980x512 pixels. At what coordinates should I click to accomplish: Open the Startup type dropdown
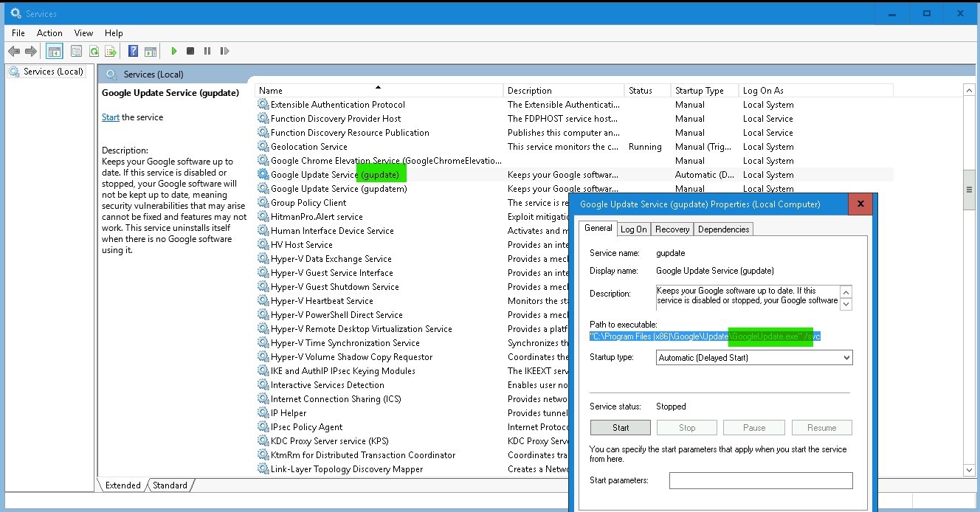click(754, 358)
